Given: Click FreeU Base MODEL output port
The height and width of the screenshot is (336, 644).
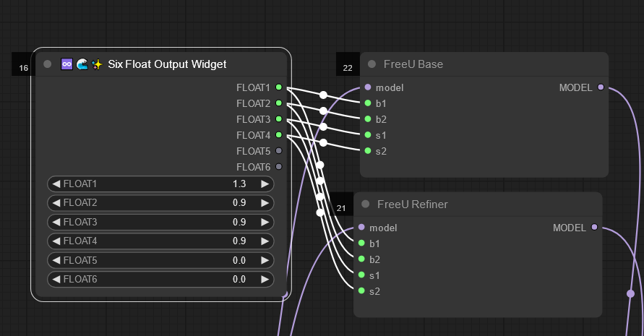Looking at the screenshot, I should pos(601,87).
